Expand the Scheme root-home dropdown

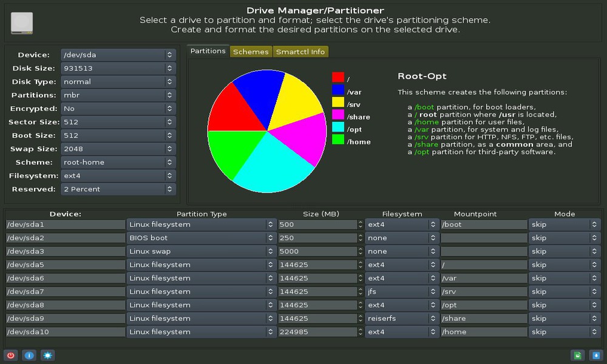pyautogui.click(x=118, y=163)
